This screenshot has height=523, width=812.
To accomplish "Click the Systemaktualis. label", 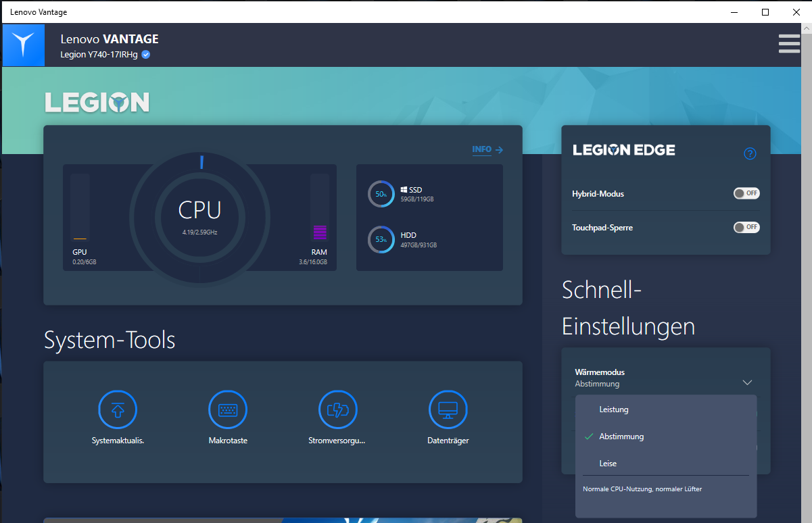I will (x=118, y=441).
